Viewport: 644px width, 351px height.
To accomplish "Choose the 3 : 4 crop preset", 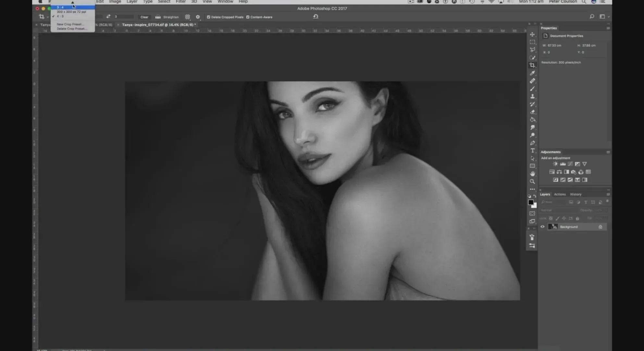I will [x=60, y=7].
